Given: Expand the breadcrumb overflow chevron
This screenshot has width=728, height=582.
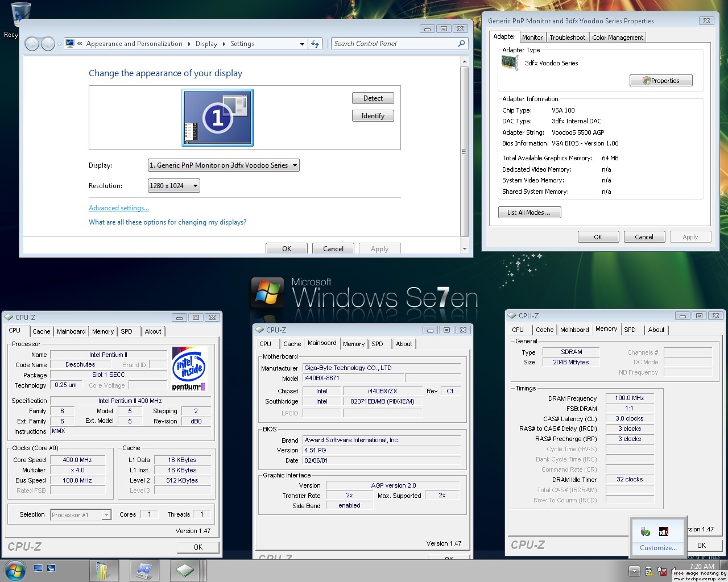Looking at the screenshot, I should 80,44.
